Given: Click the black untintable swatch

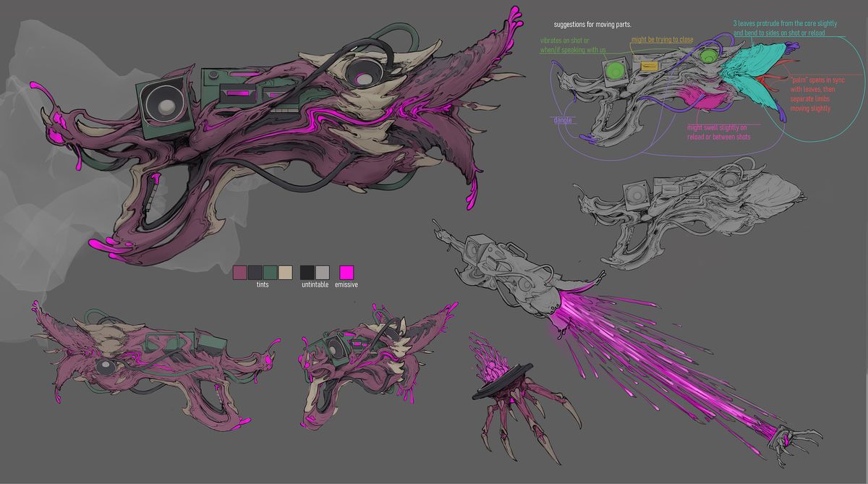Looking at the screenshot, I should (x=307, y=272).
